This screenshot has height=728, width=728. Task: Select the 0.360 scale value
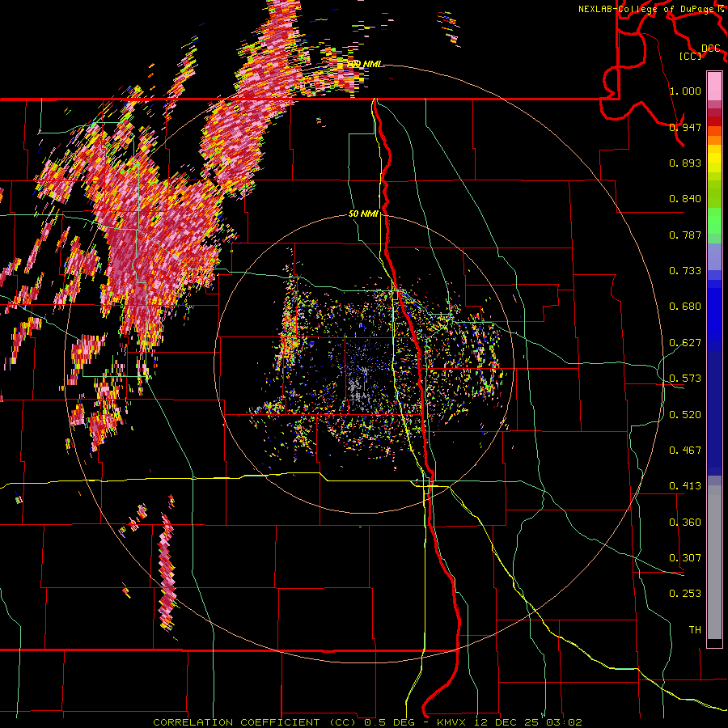coord(685,523)
